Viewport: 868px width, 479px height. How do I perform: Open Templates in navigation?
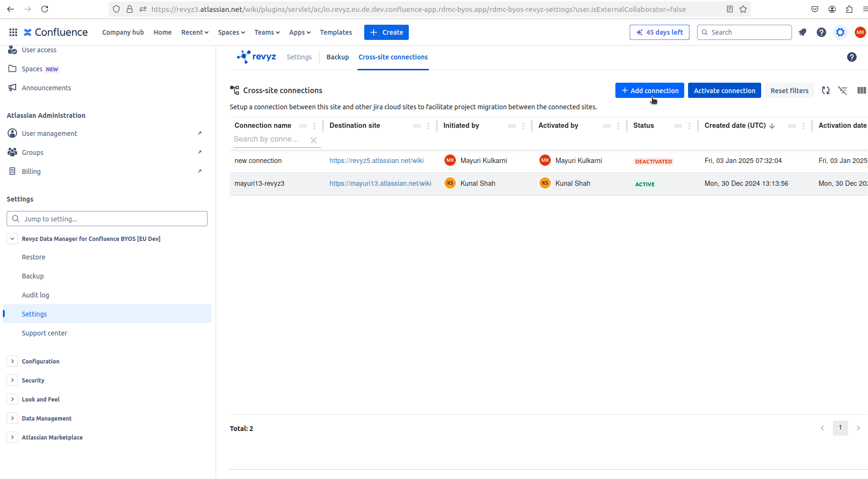[x=336, y=32]
